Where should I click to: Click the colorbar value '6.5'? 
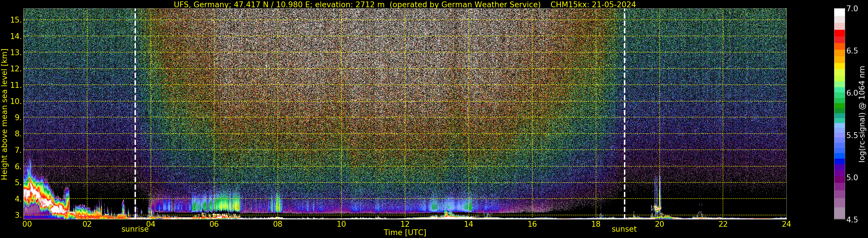(852, 51)
